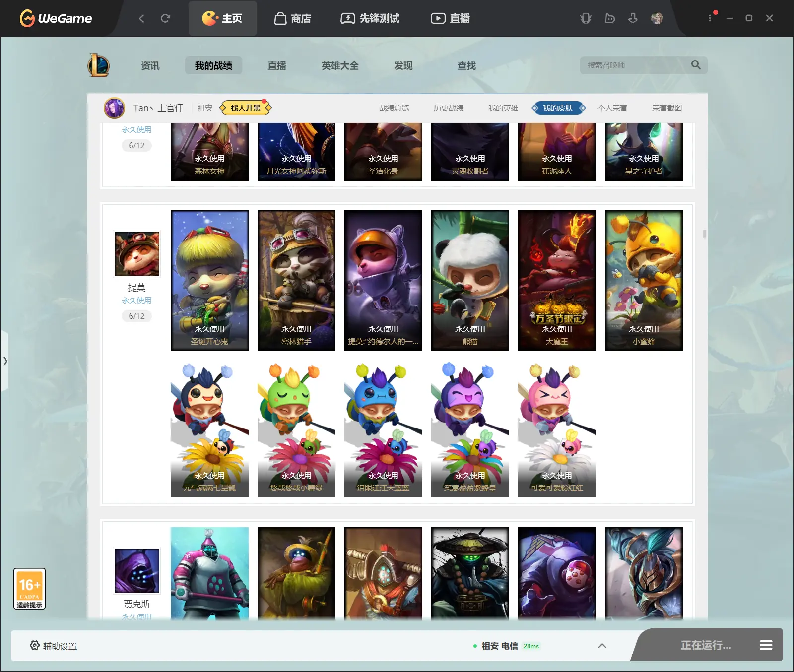Image resolution: width=794 pixels, height=672 pixels.
Task: Open 英雄大全 section
Action: [340, 65]
